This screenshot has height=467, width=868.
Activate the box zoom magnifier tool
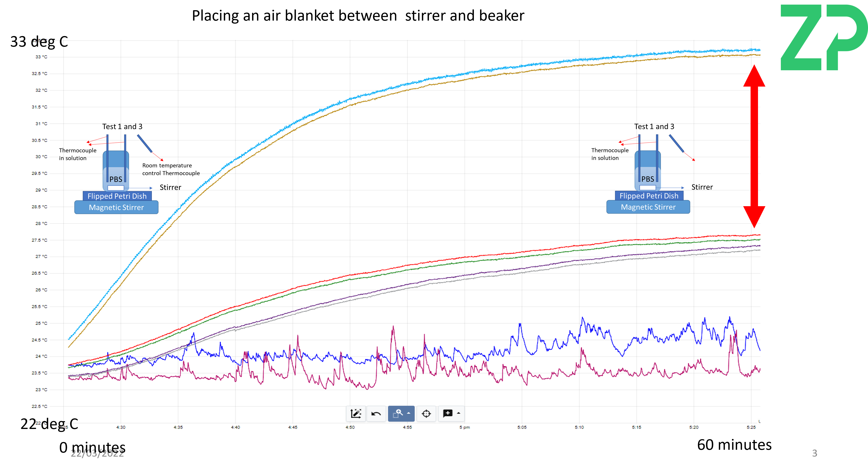(399, 414)
